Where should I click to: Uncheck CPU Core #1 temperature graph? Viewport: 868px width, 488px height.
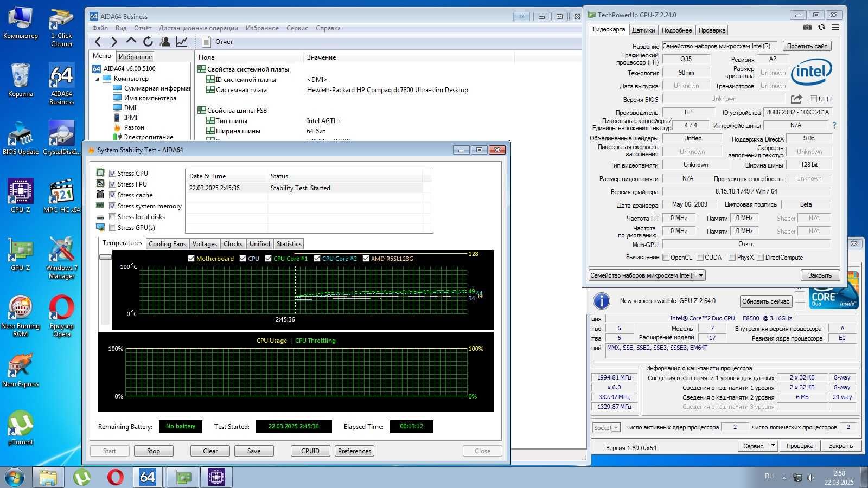(x=269, y=259)
